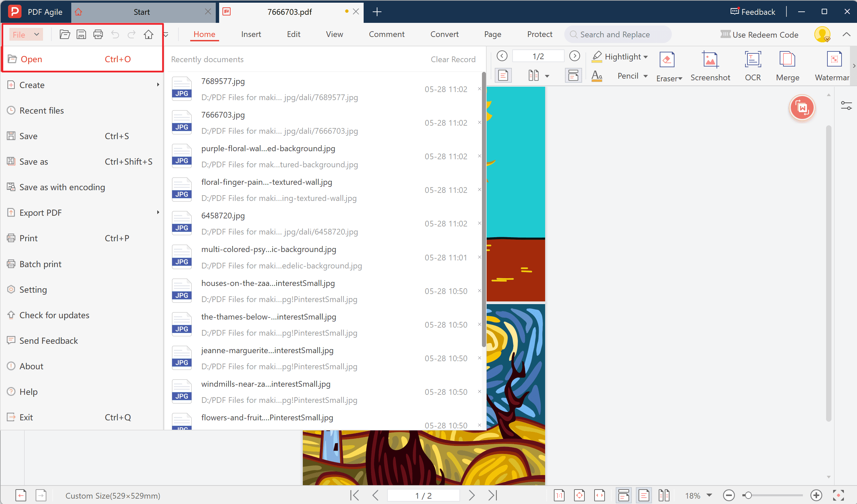Jump to last page in status bar
This screenshot has width=857, height=504.
click(492, 495)
